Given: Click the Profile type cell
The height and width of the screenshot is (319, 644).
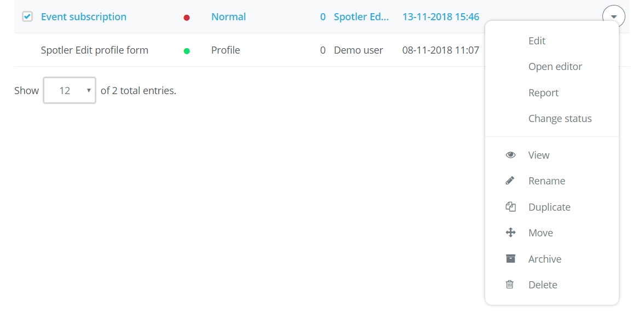Looking at the screenshot, I should (x=226, y=50).
